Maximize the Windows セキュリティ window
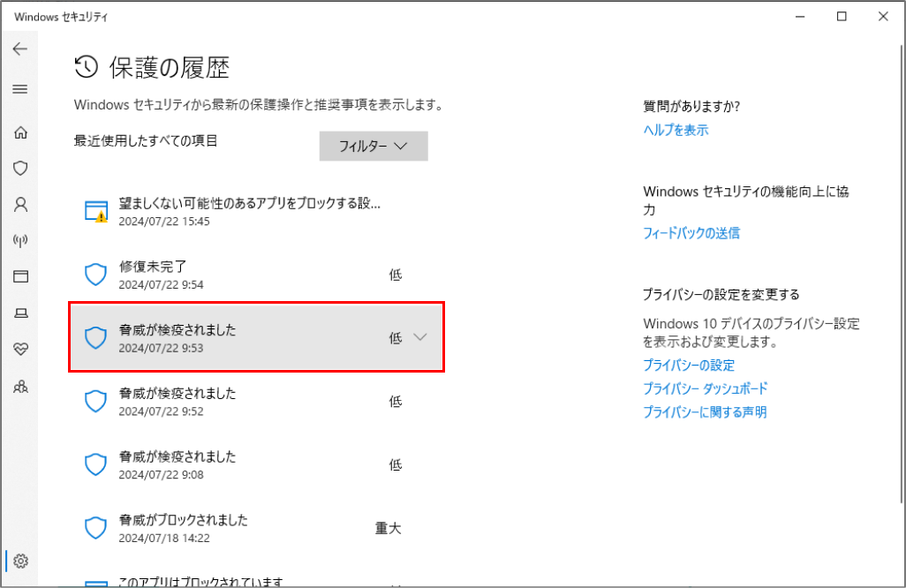 (842, 17)
